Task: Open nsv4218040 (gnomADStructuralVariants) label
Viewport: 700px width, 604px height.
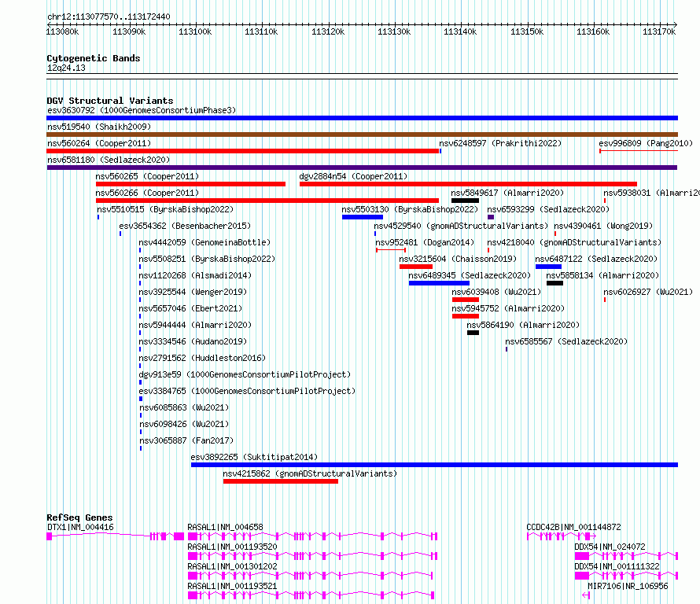Action: 574,242
